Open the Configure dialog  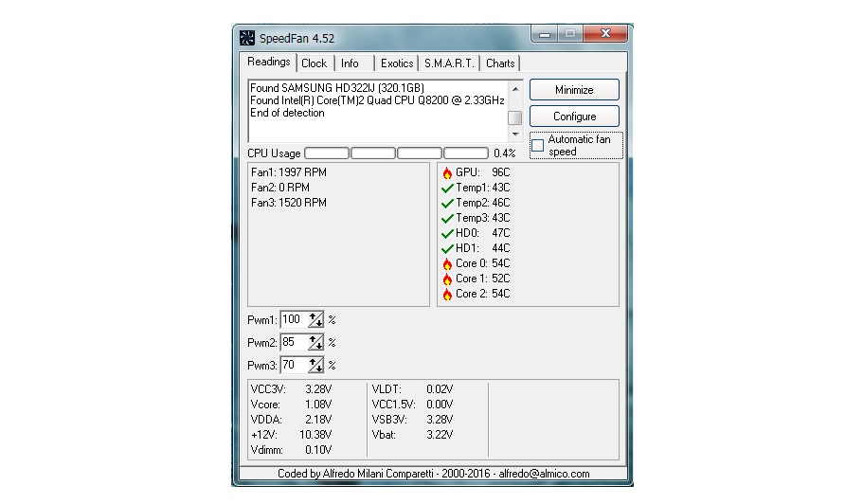[x=574, y=117]
